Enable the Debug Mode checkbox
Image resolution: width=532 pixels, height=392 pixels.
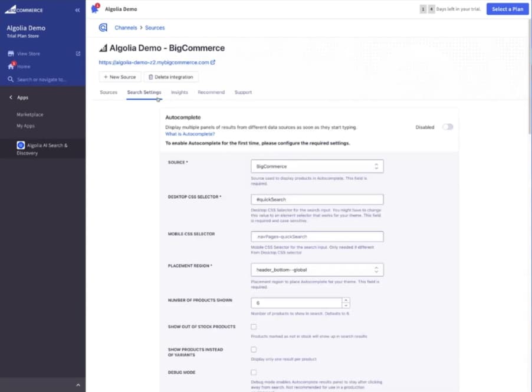(254, 372)
